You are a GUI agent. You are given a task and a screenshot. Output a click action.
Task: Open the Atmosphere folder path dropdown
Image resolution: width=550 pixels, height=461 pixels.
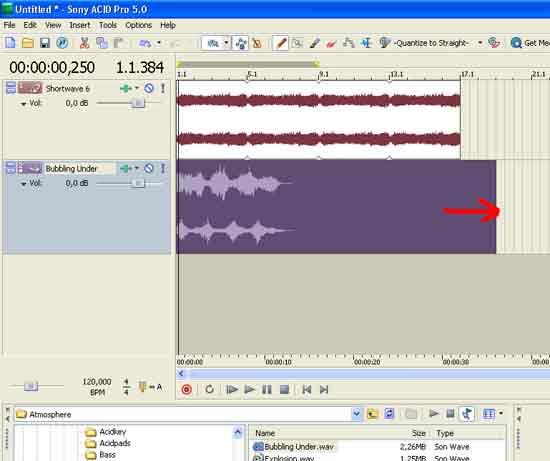(356, 414)
